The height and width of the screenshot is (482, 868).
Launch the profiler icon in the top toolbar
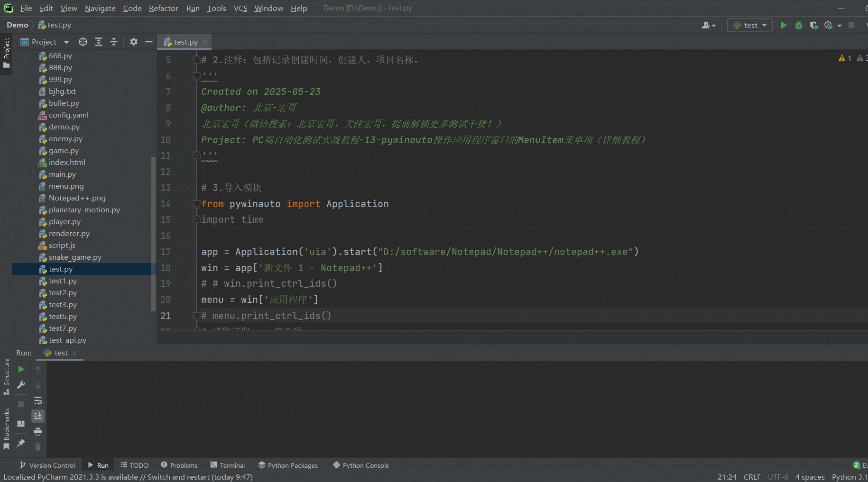click(829, 25)
